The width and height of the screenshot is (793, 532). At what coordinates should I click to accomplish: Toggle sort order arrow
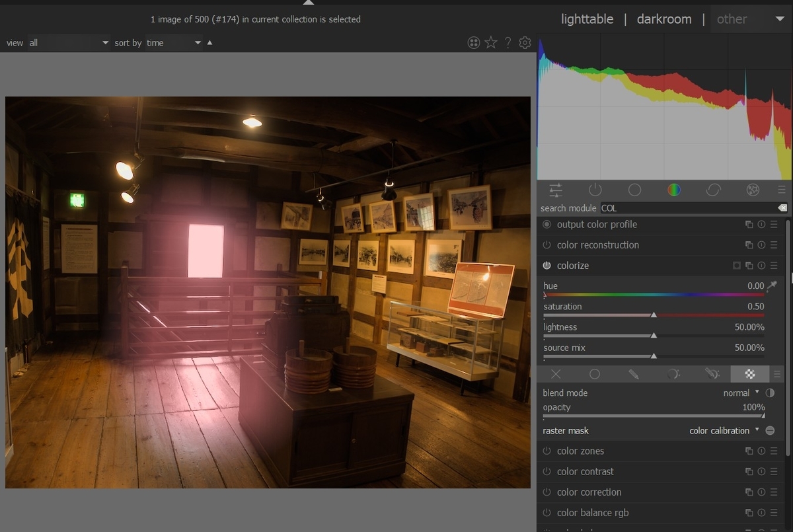[210, 43]
